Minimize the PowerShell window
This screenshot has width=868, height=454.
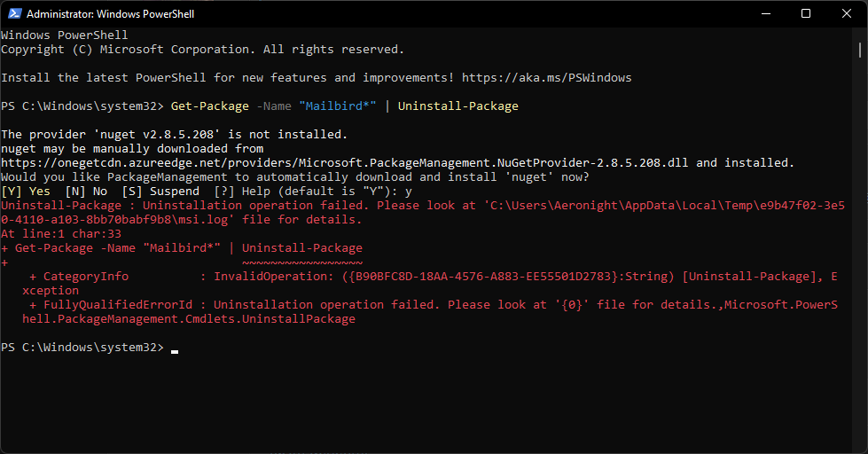[x=764, y=13]
